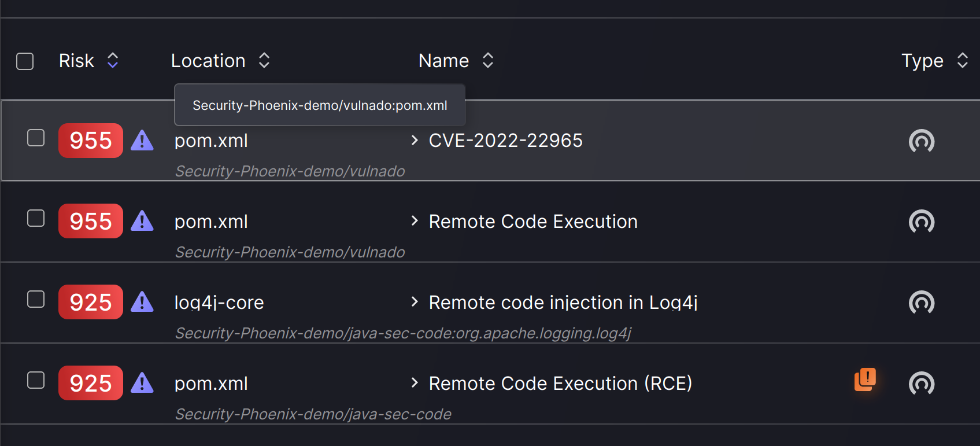This screenshot has height=446, width=980.
Task: Open the Remote Code Execution finding name
Action: tap(533, 222)
